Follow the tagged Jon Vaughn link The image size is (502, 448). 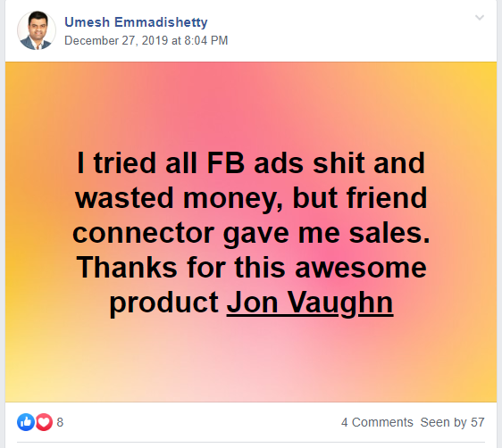point(310,303)
